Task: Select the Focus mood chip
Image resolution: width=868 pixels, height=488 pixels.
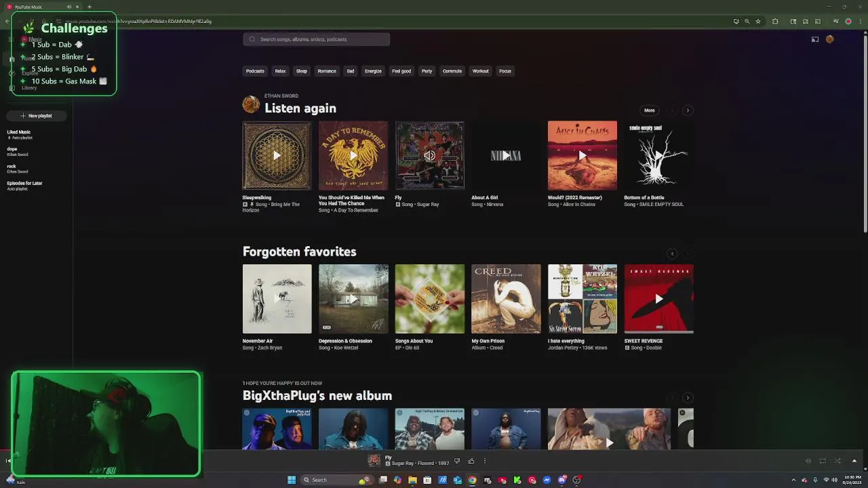Action: pos(505,71)
